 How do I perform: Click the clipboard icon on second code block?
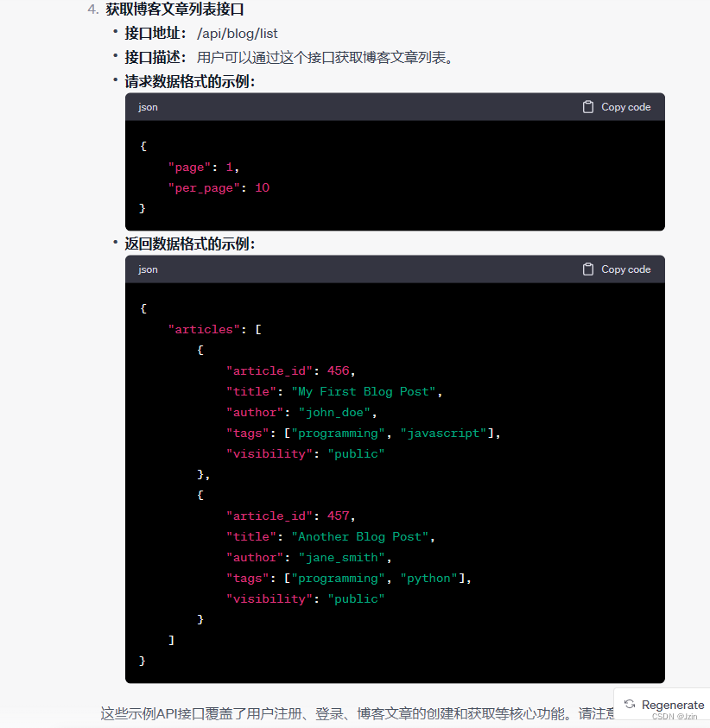(586, 269)
